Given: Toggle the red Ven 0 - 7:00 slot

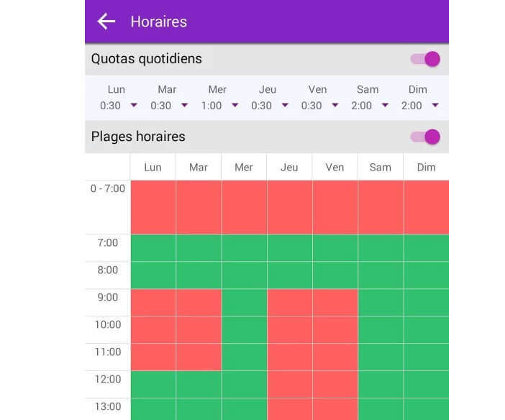Looking at the screenshot, I should point(335,207).
